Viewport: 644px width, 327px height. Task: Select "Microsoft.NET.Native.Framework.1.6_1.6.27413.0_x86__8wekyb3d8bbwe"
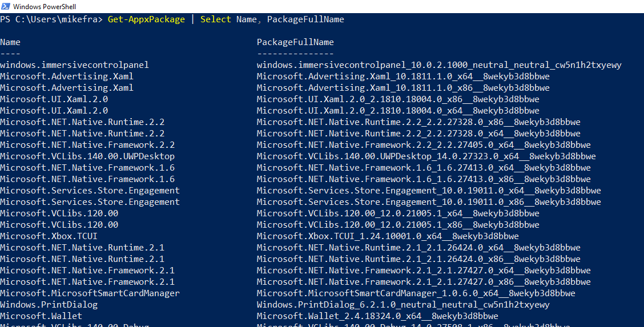pyautogui.click(x=424, y=179)
